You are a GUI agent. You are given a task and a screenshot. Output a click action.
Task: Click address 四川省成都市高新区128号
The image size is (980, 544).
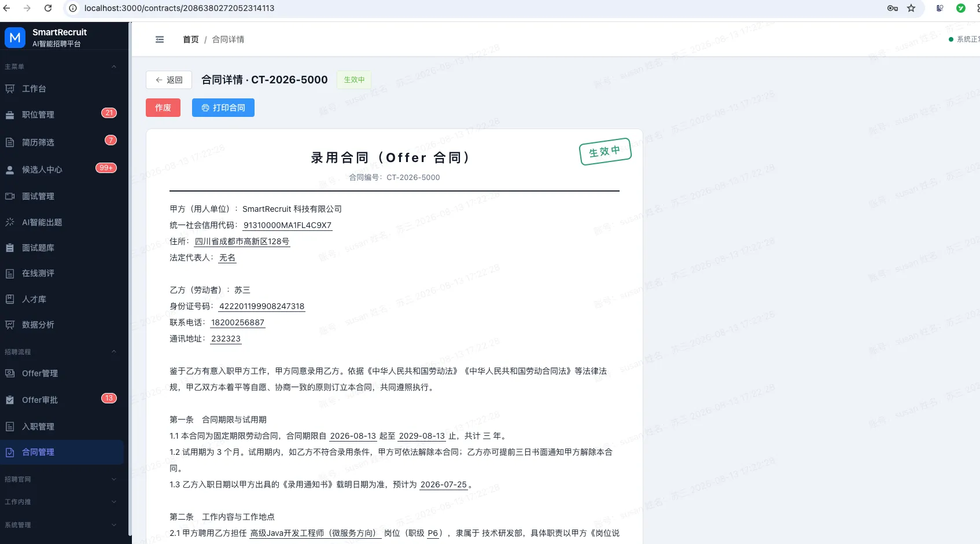click(242, 241)
